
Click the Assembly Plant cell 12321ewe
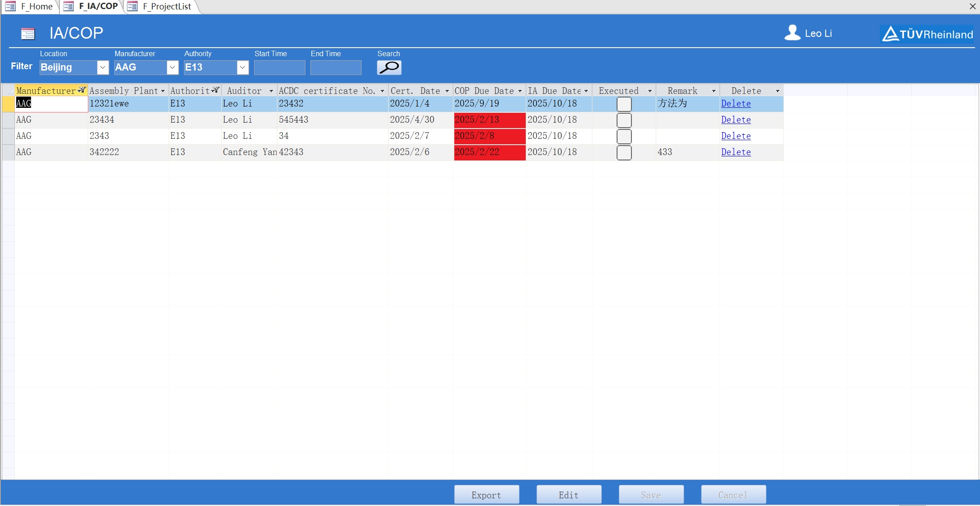pyautogui.click(x=128, y=104)
